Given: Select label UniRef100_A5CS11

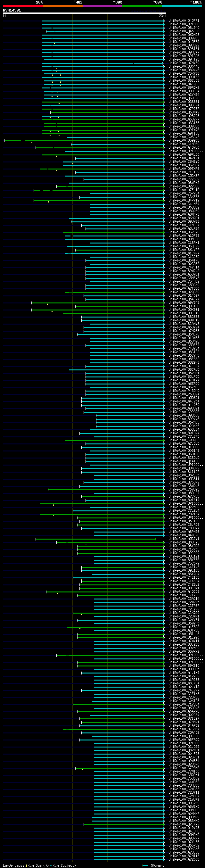Looking at the screenshot, I should tap(184, 479).
